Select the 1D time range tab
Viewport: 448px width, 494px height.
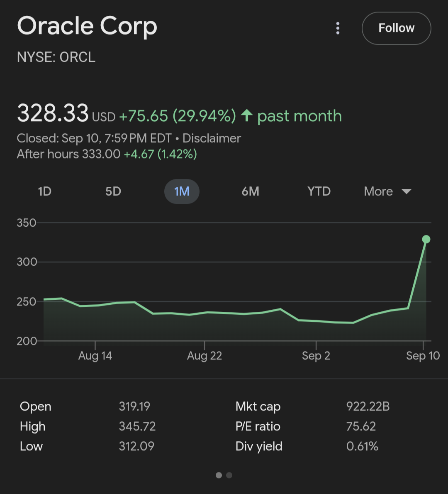44,191
